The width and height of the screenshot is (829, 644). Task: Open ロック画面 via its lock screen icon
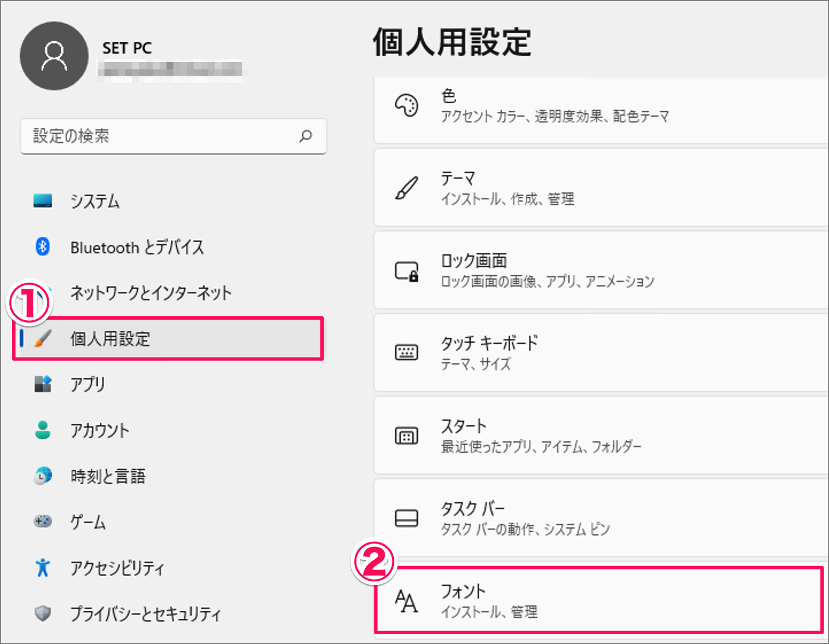click(407, 270)
